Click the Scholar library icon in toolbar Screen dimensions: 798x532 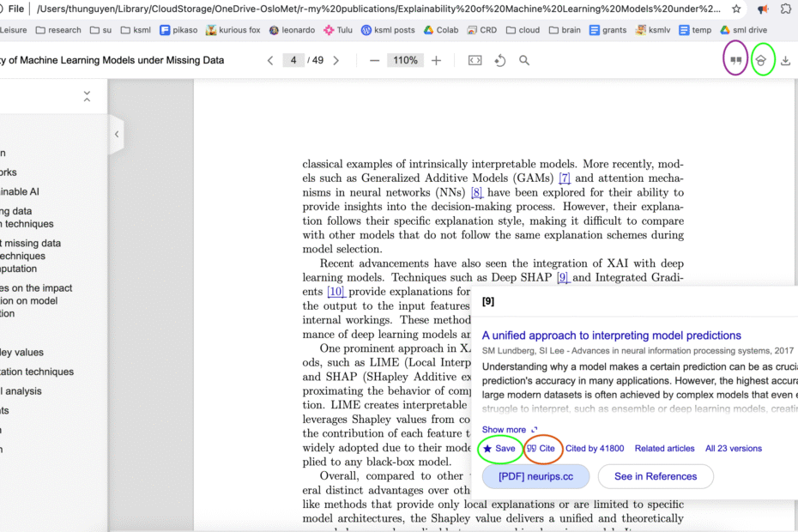(761, 62)
